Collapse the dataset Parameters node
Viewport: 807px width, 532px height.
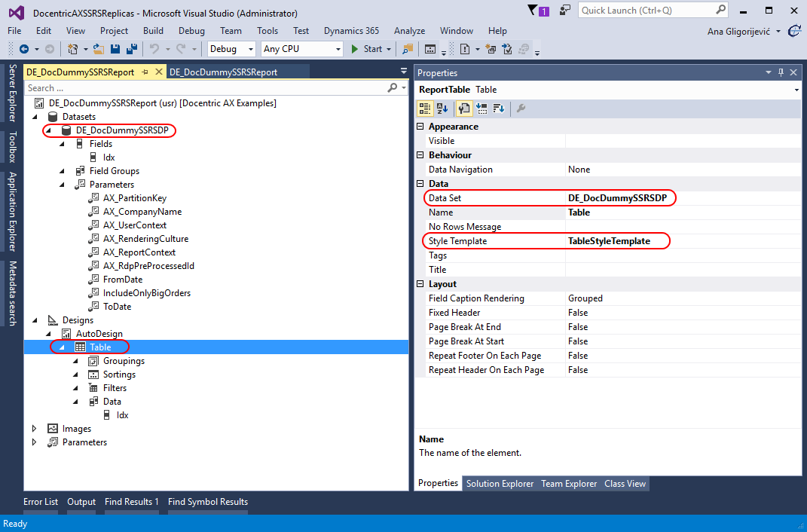point(62,185)
